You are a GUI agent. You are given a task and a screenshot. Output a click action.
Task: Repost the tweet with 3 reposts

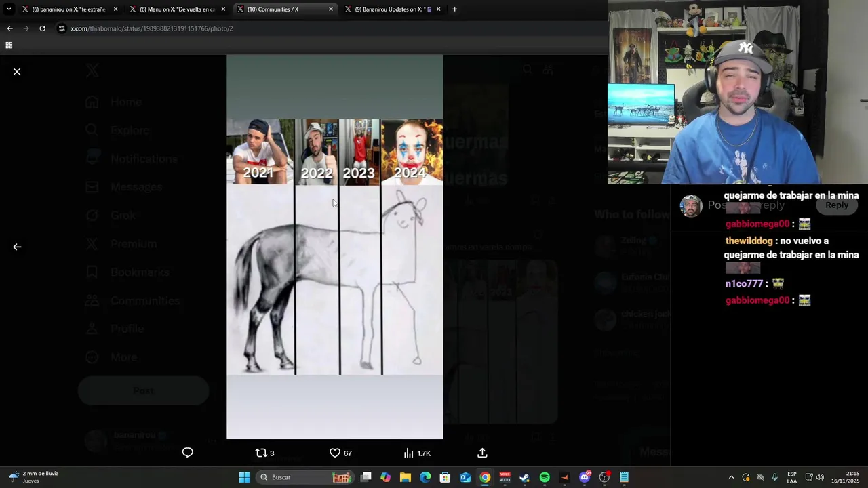pos(264,453)
